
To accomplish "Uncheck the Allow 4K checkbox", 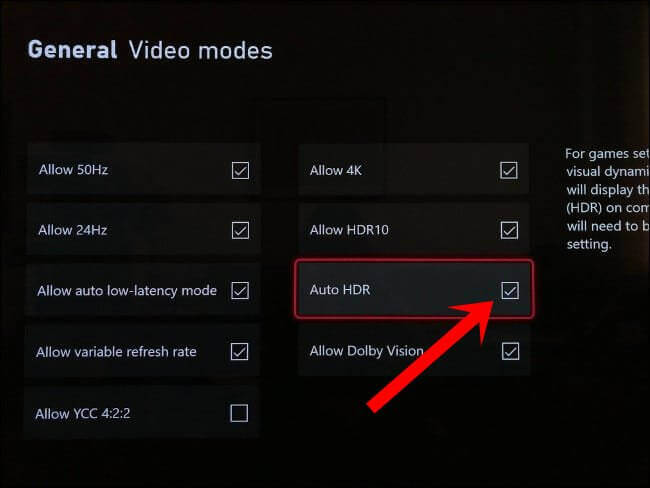I will pos(509,170).
